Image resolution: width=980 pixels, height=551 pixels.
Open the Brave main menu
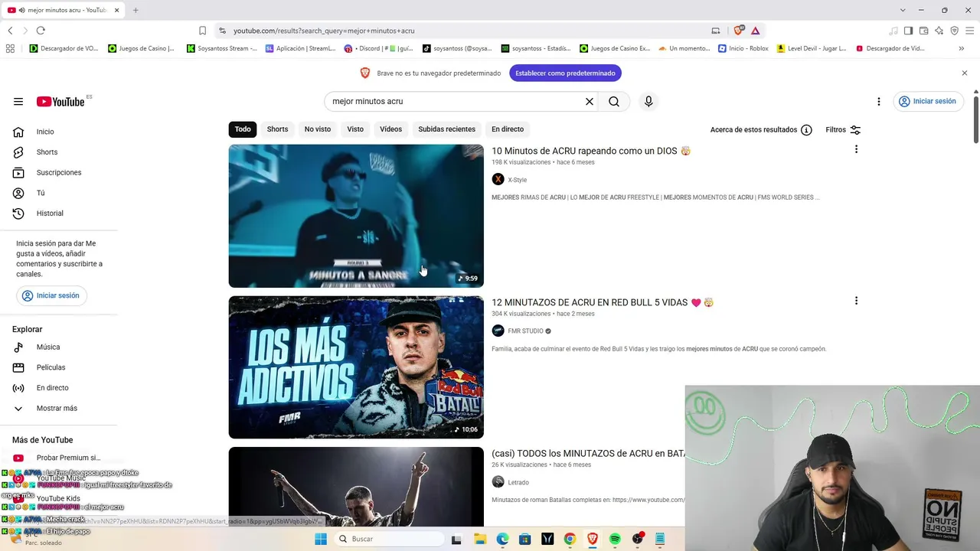969,31
